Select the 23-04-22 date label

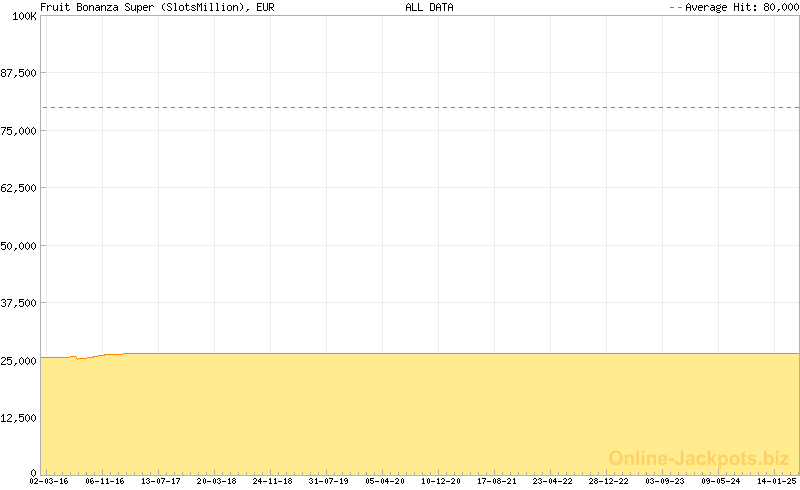(553, 481)
